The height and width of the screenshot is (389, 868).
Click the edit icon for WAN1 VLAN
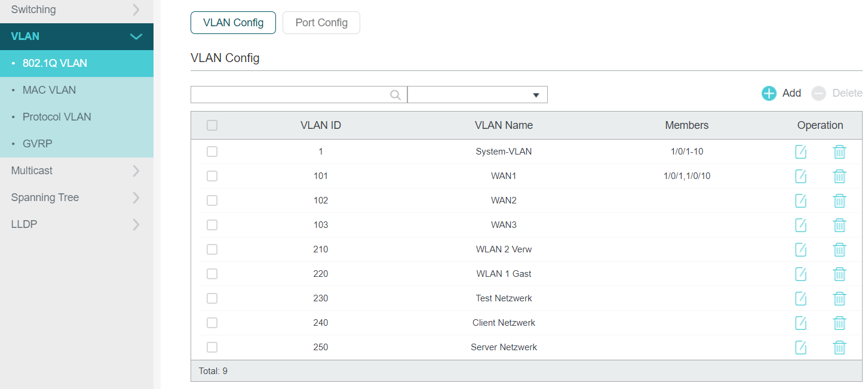click(800, 176)
